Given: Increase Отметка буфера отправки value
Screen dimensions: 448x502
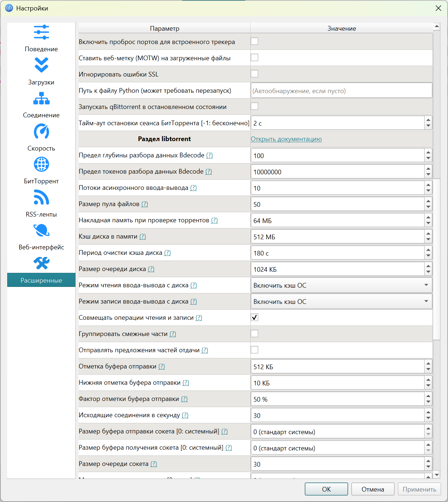Looking at the screenshot, I should point(428,363).
